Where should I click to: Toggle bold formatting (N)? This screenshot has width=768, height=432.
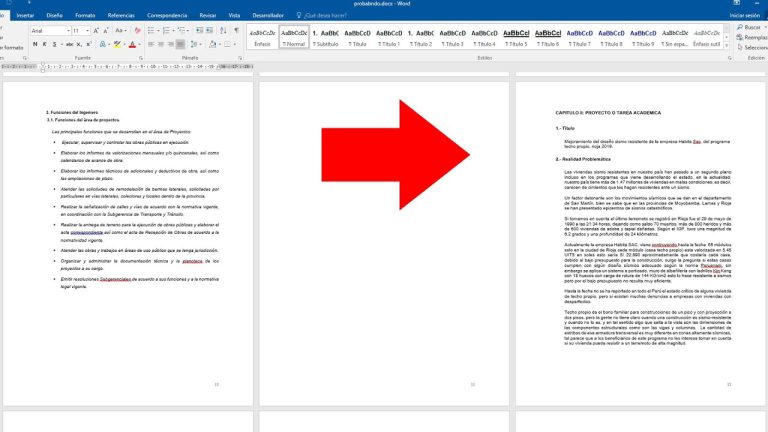click(35, 44)
